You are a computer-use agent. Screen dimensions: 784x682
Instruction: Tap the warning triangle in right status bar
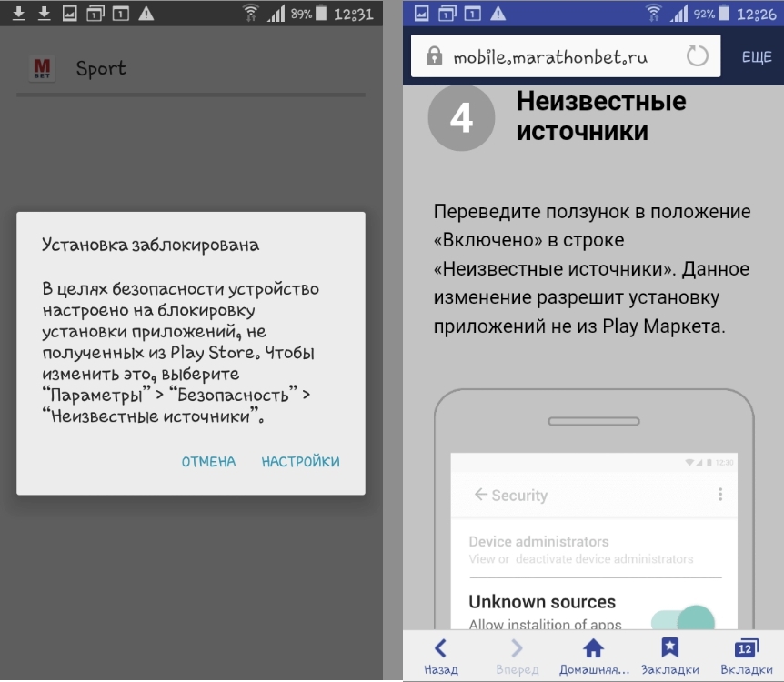pos(498,14)
